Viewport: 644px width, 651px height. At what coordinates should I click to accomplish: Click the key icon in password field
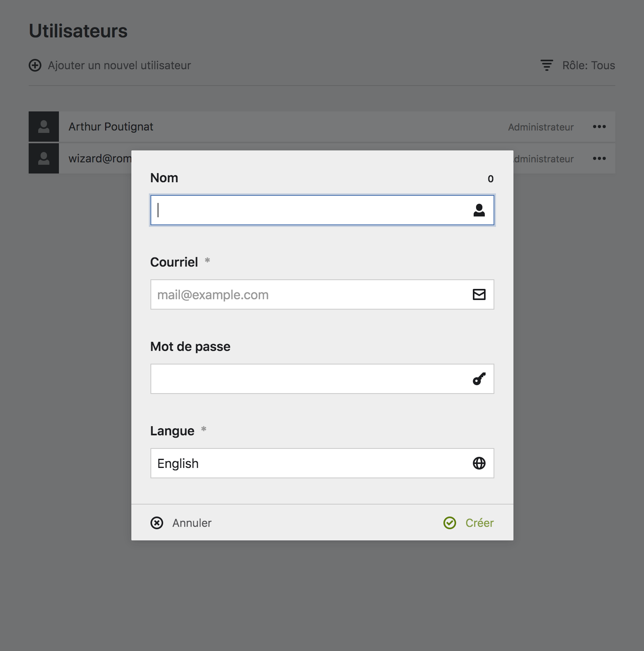479,379
